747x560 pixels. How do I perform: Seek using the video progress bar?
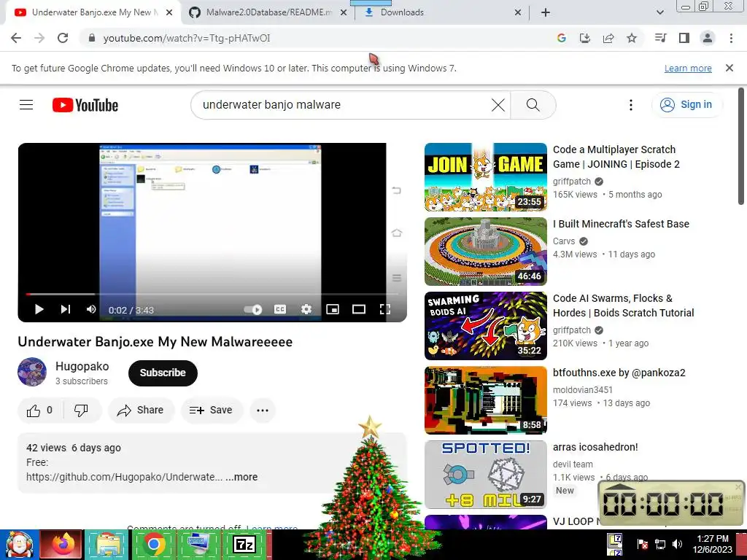click(212, 295)
